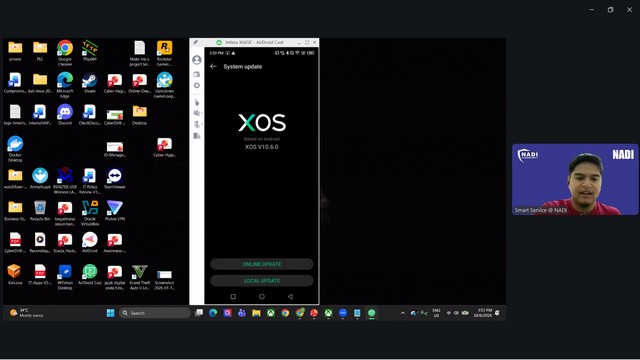
Task: Open the AirDroid desktop shortcut
Action: [90, 242]
